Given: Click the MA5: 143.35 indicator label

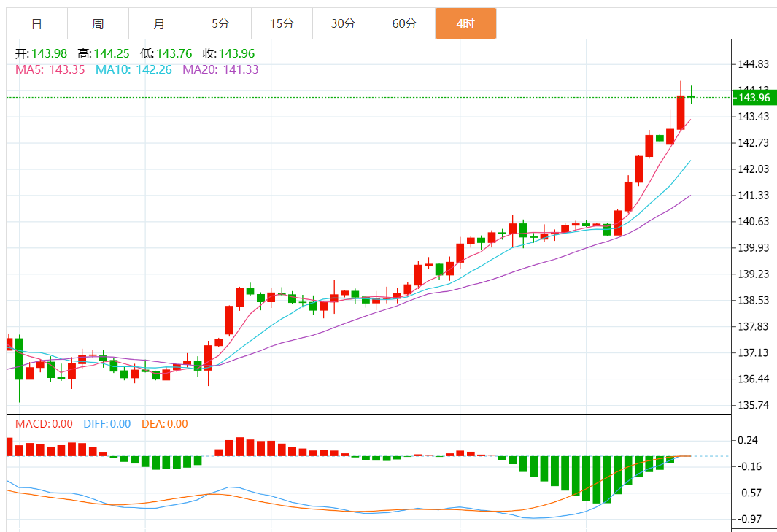Looking at the screenshot, I should coord(50,69).
